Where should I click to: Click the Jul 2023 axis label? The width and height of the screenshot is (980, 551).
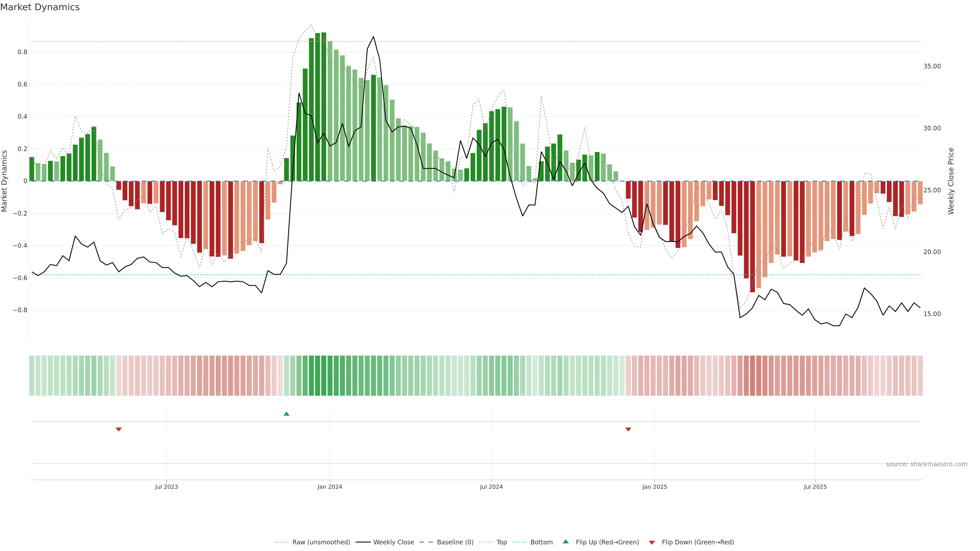click(x=166, y=487)
